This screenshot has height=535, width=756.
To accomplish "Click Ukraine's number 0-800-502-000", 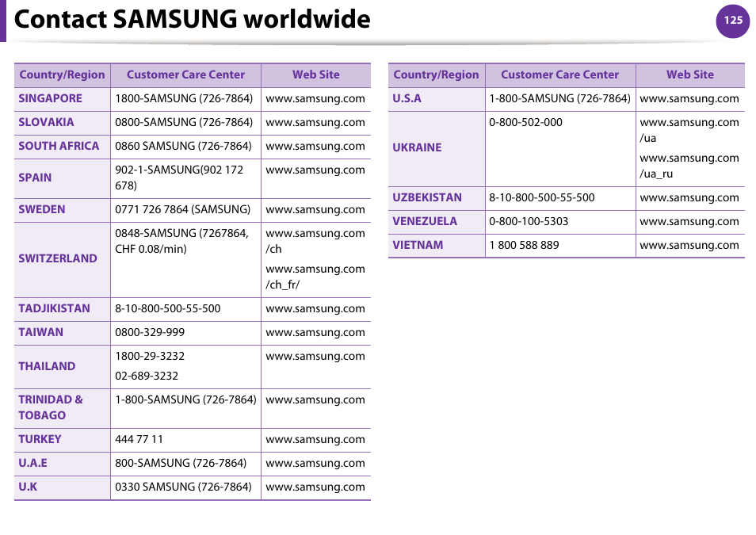I will (x=525, y=123).
